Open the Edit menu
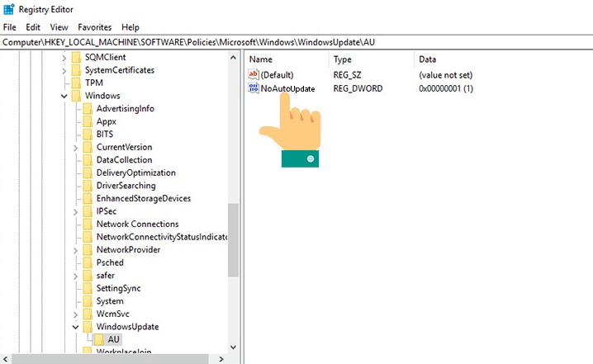 (x=33, y=27)
